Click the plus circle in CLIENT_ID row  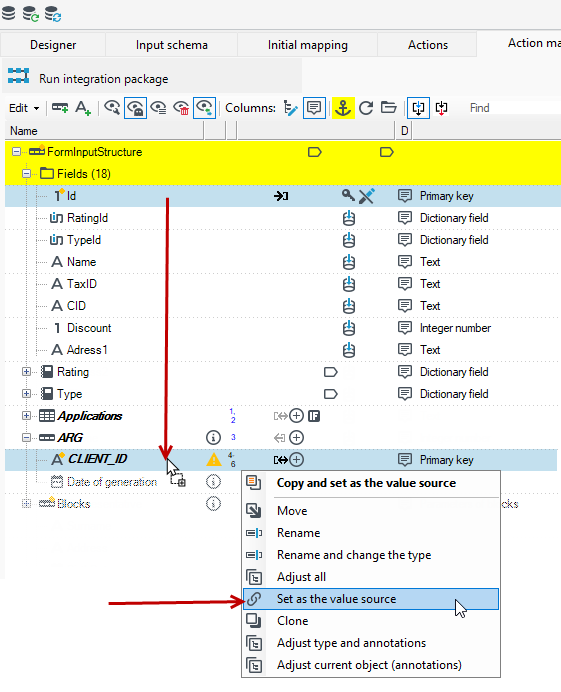297,459
